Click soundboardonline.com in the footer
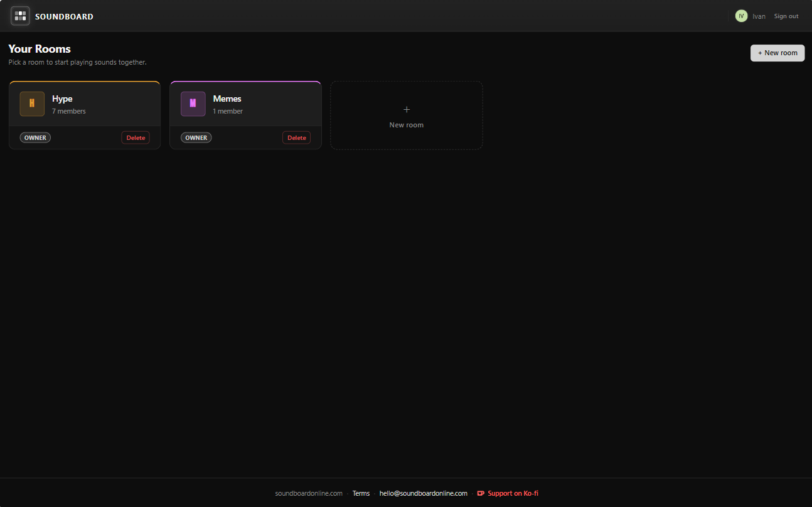This screenshot has width=812, height=507. pyautogui.click(x=309, y=493)
